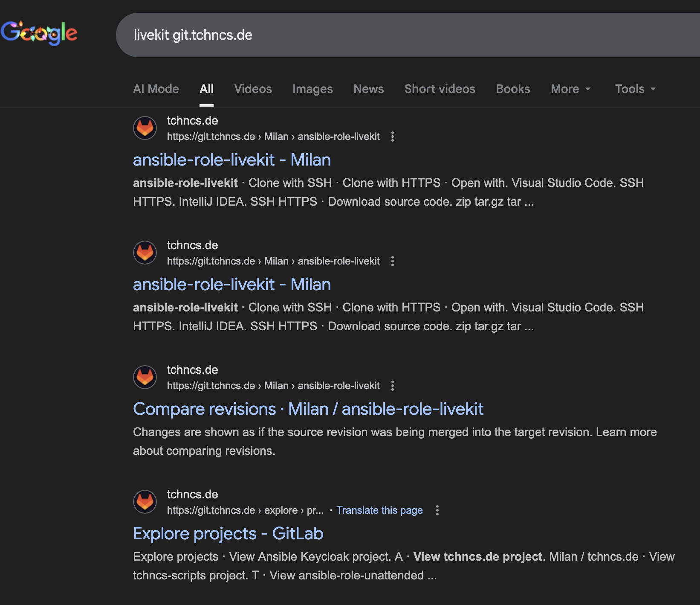This screenshot has height=605, width=700.
Task: Open the Tools dropdown
Action: tap(635, 89)
